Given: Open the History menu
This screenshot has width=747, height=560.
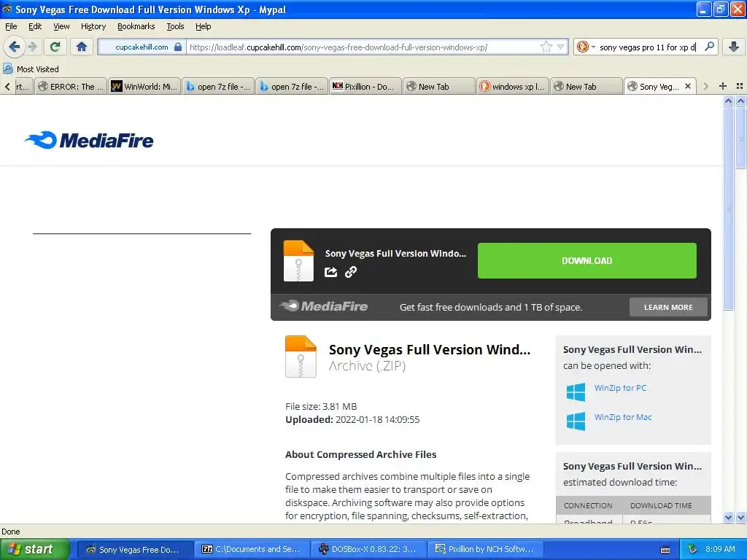Looking at the screenshot, I should tap(93, 26).
